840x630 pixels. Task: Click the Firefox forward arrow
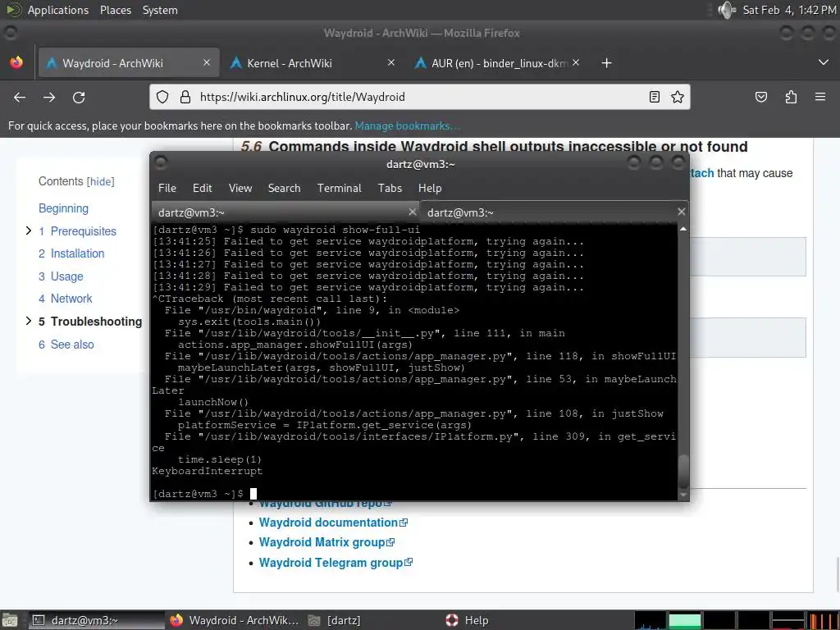pos(49,98)
